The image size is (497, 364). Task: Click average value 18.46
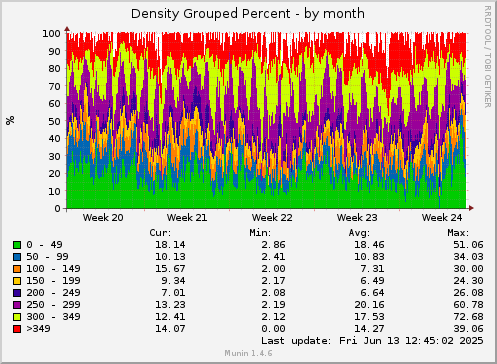369,245
